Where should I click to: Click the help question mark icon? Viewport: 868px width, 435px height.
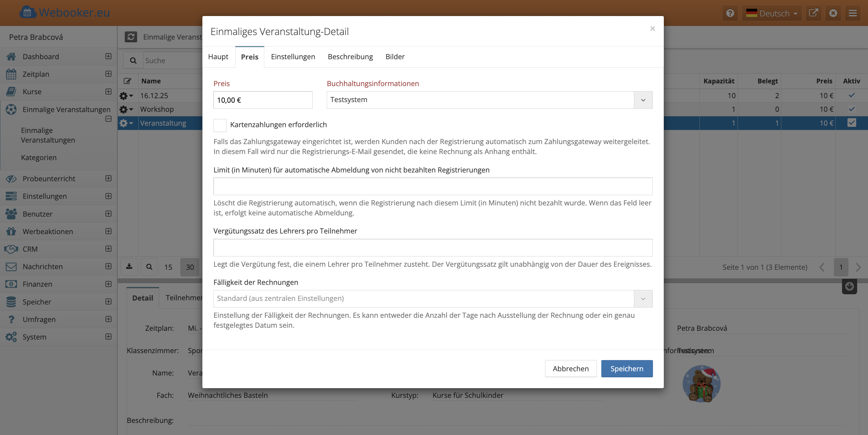(x=730, y=13)
